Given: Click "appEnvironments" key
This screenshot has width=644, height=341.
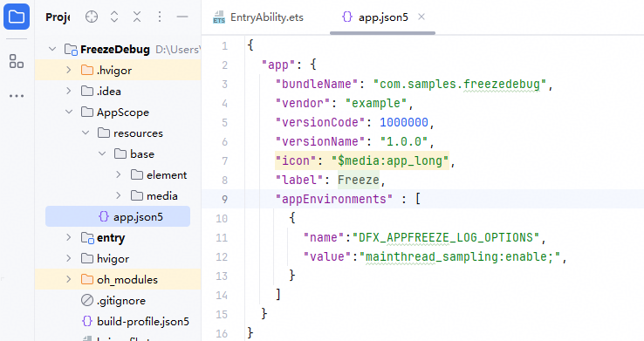Looking at the screenshot, I should (x=334, y=200).
